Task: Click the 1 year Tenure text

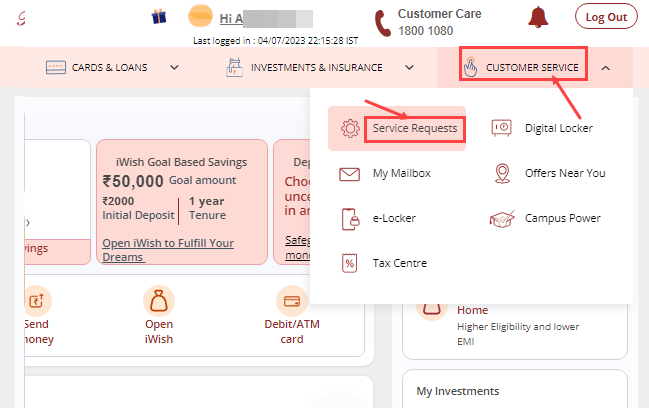Action: click(207, 208)
